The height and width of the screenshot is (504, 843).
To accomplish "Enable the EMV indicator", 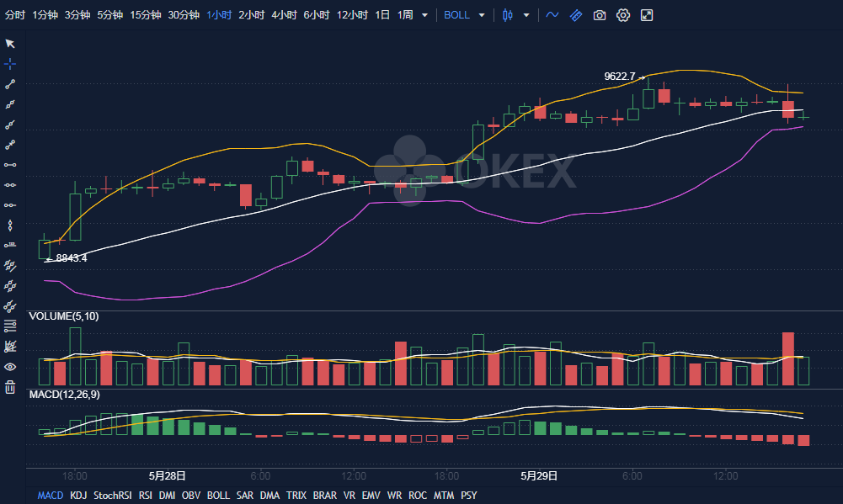I will [371, 496].
